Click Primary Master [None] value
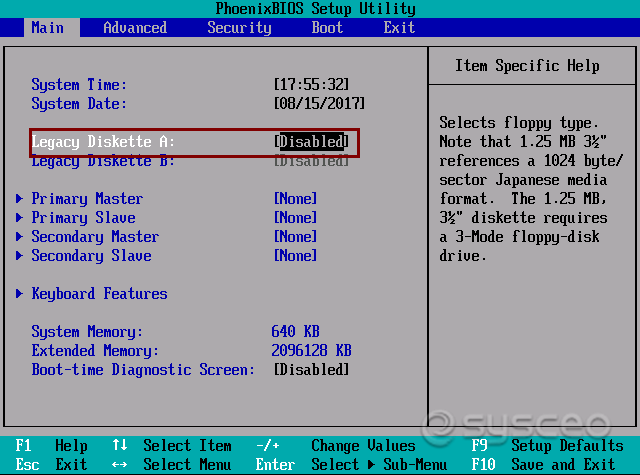This screenshot has width=640, height=475. click(296, 199)
